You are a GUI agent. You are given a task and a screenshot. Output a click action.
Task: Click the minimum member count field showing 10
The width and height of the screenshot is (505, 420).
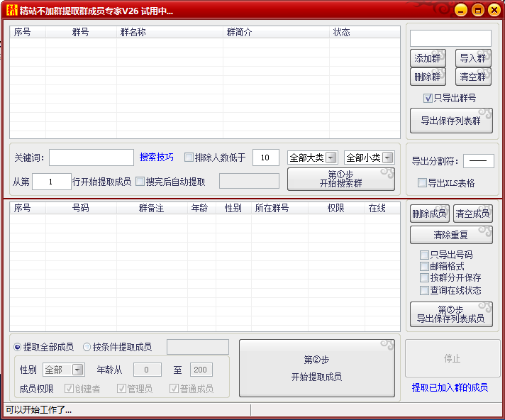pos(266,157)
